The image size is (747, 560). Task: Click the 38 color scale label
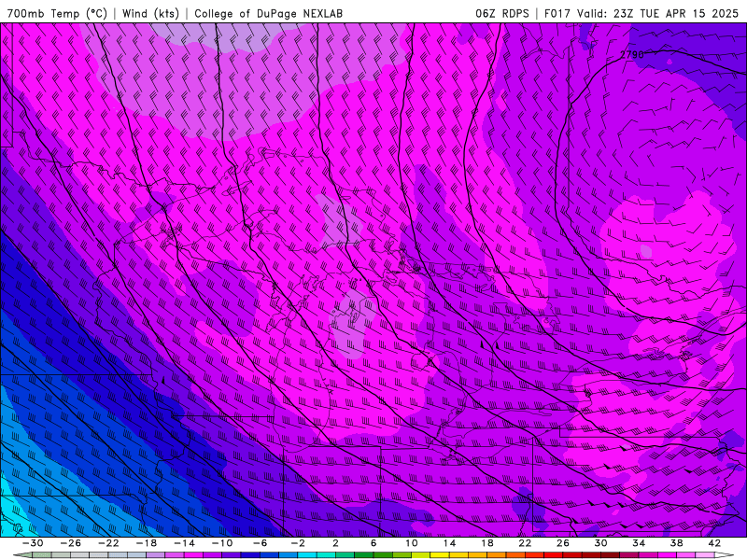click(x=676, y=543)
